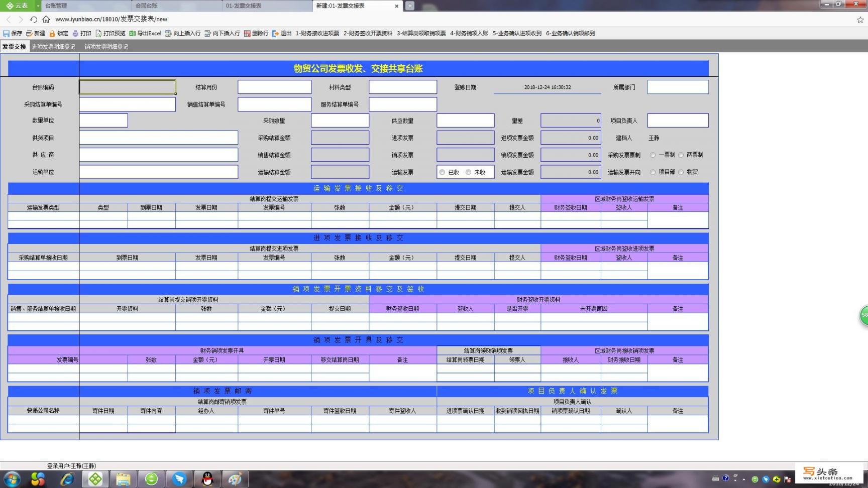This screenshot has width=868, height=488.
Task: Select 未收 radio for 运输发票
Action: tap(468, 172)
